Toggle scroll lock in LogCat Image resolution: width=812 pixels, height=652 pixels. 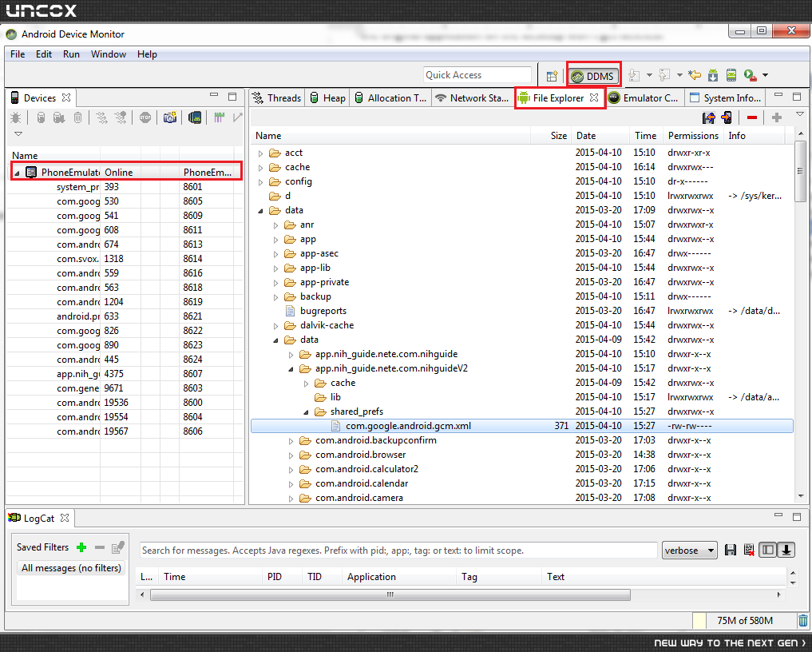(x=786, y=550)
